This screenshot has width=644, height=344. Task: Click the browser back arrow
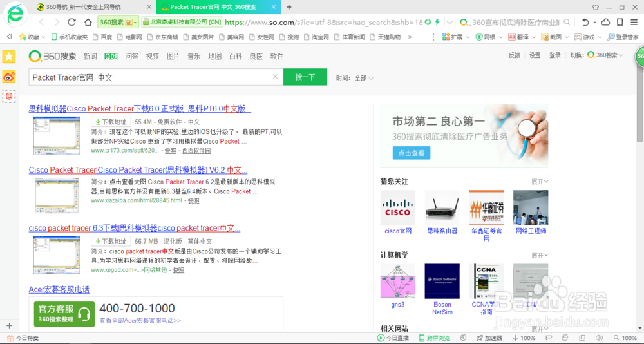point(41,22)
